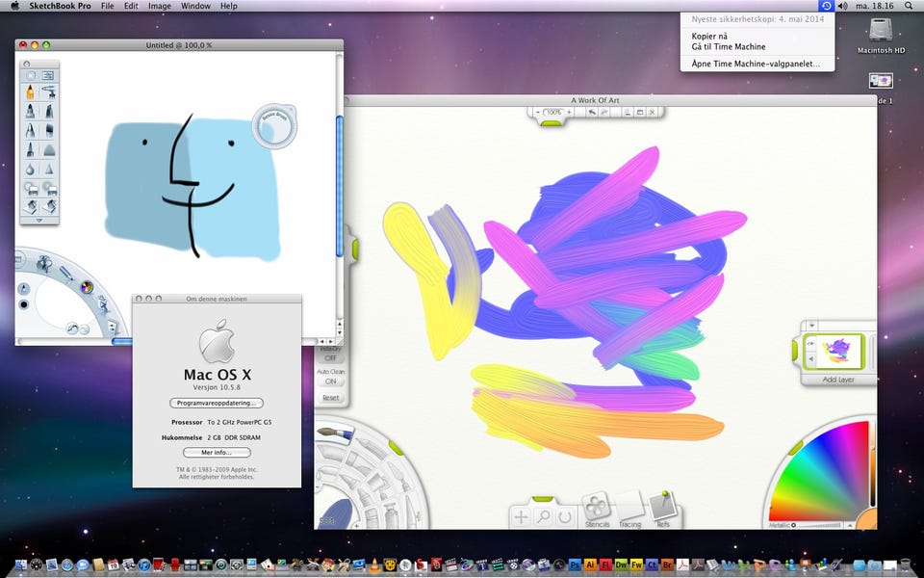This screenshot has width=924, height=578.
Task: Pick the cone-shaped sharpen brush
Action: (49, 170)
